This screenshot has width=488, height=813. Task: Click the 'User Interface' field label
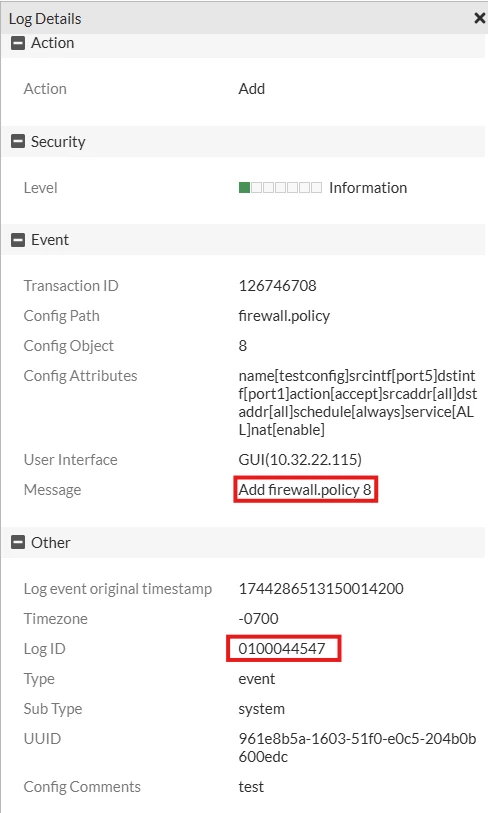click(x=71, y=459)
